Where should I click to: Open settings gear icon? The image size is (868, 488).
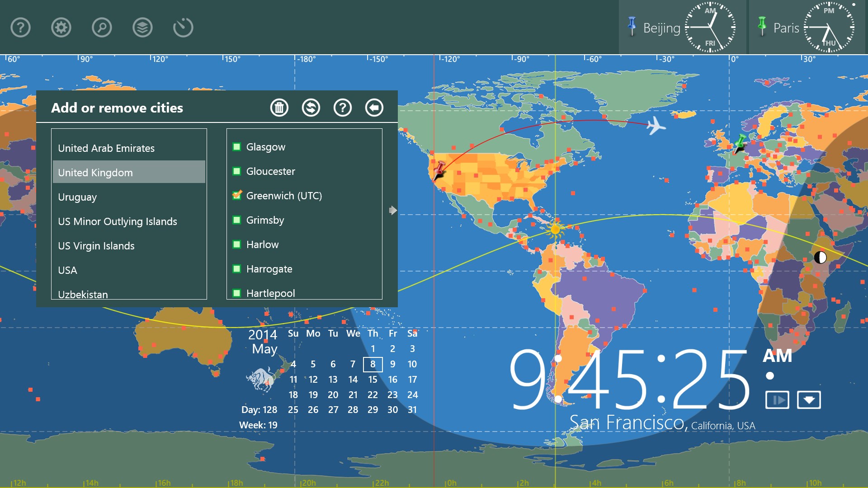(61, 28)
